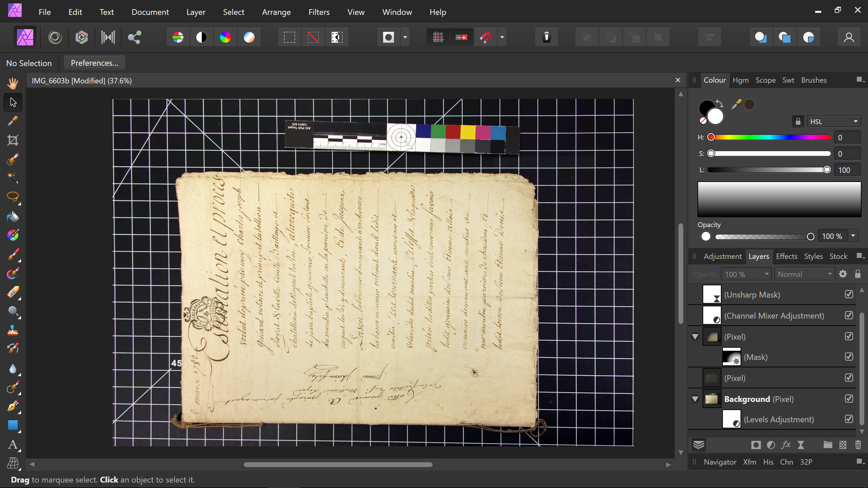Viewport: 868px width, 488px height.
Task: Open the Normal blend mode dropdown
Action: [804, 274]
